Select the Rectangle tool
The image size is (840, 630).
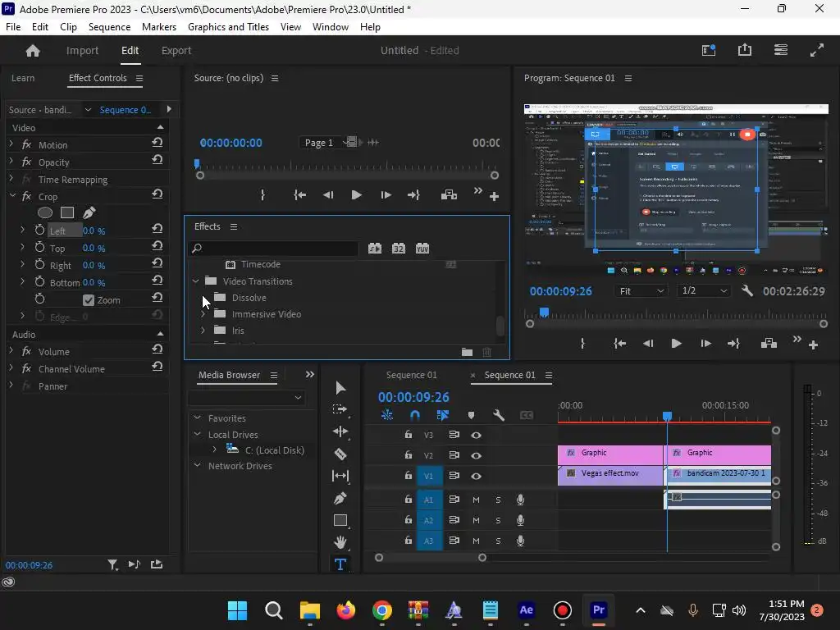[x=340, y=520]
